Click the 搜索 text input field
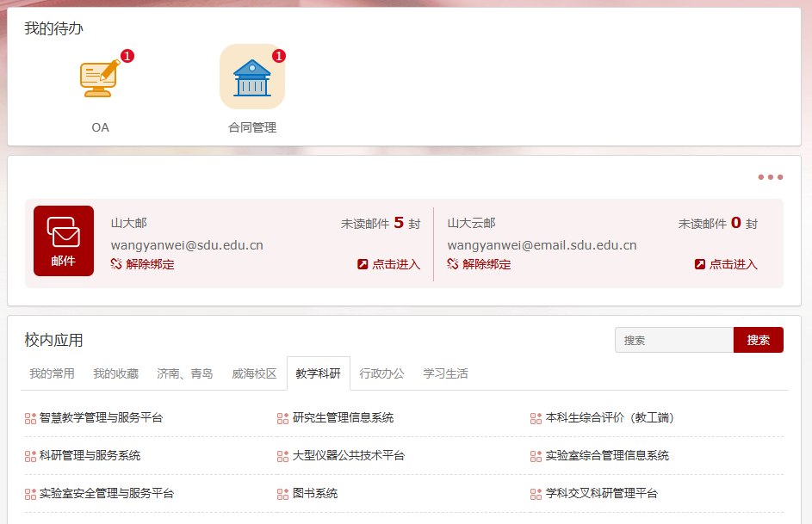 point(673,340)
